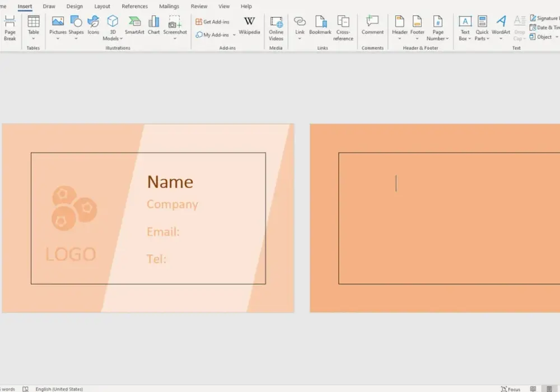Click the Link icon

[300, 22]
